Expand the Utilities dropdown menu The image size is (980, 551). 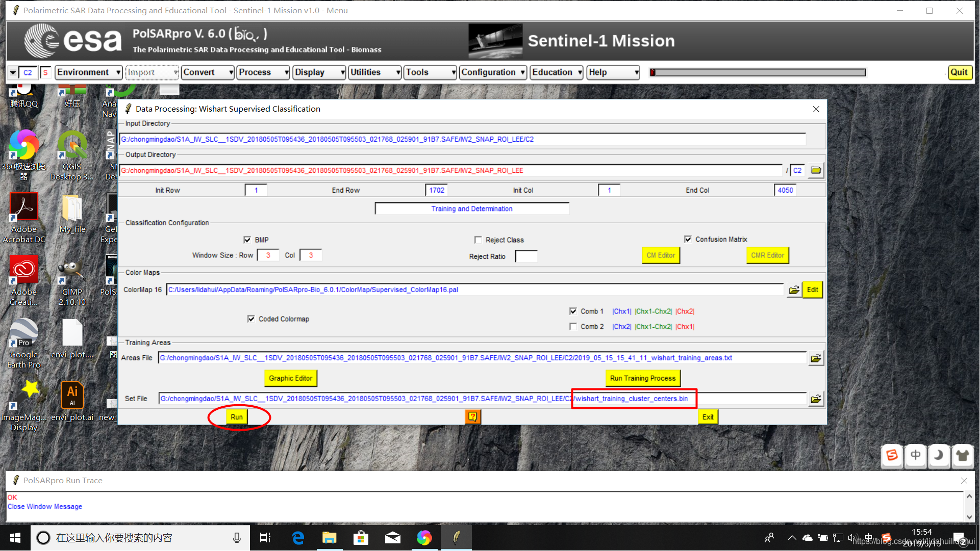coord(375,72)
